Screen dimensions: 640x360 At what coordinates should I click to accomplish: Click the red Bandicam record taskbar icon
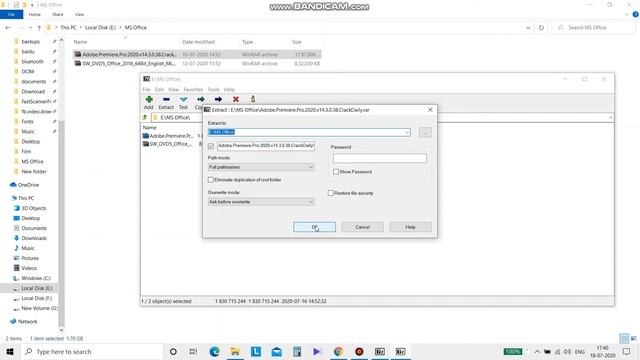point(359,351)
